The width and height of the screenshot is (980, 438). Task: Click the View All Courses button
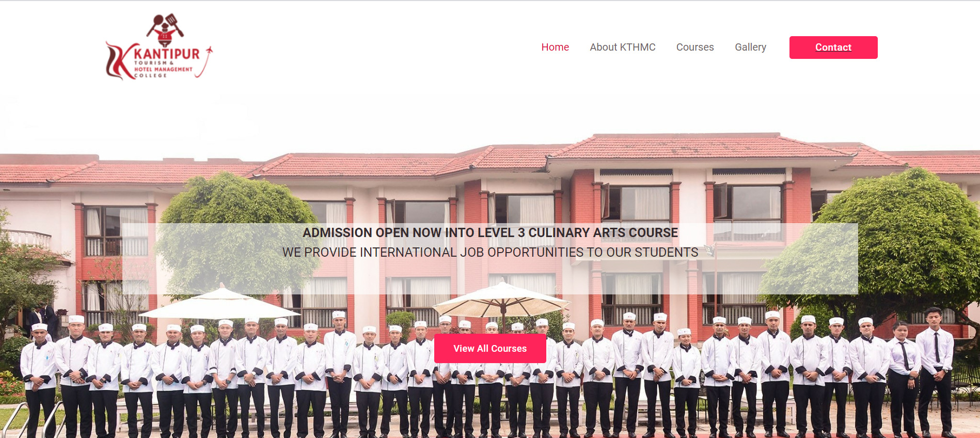tap(490, 348)
